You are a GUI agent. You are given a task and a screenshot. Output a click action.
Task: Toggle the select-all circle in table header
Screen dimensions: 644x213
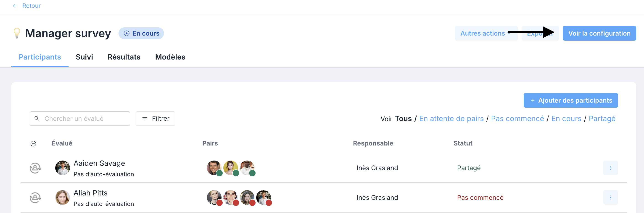[x=33, y=144]
